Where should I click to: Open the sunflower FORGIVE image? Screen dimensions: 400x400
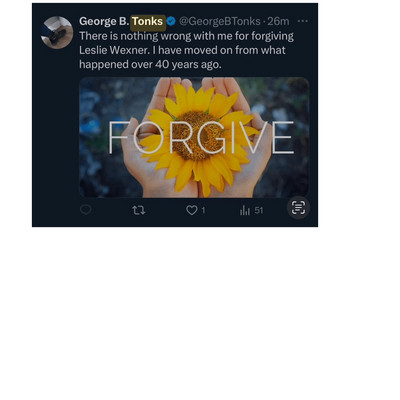click(194, 137)
